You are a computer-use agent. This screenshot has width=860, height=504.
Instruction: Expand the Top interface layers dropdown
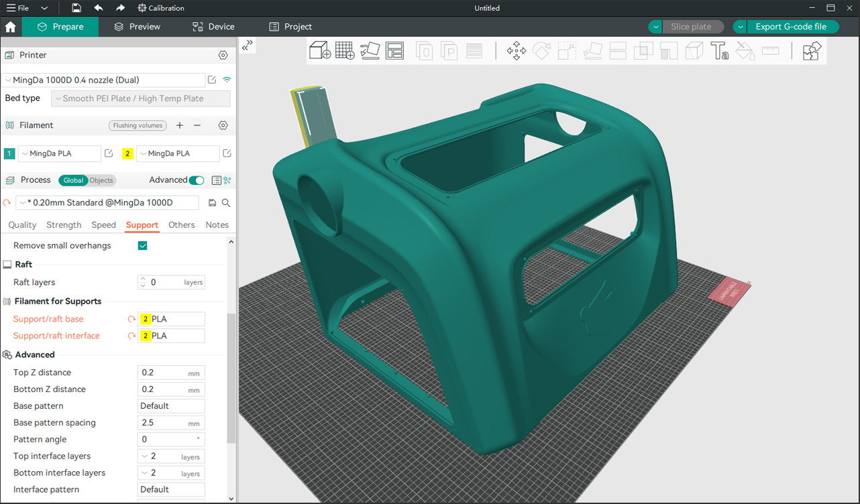[146, 456]
